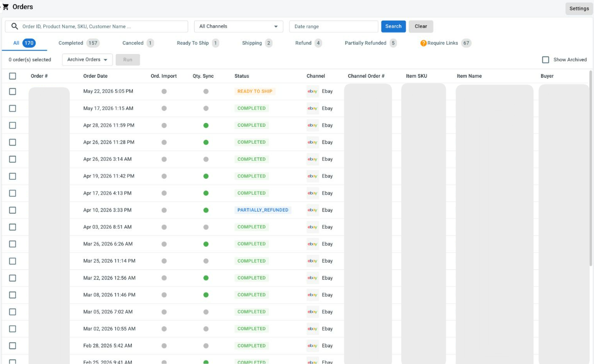Click green Qty. Sync dot for Apr 10, 2026
The width and height of the screenshot is (594, 364).
[206, 210]
